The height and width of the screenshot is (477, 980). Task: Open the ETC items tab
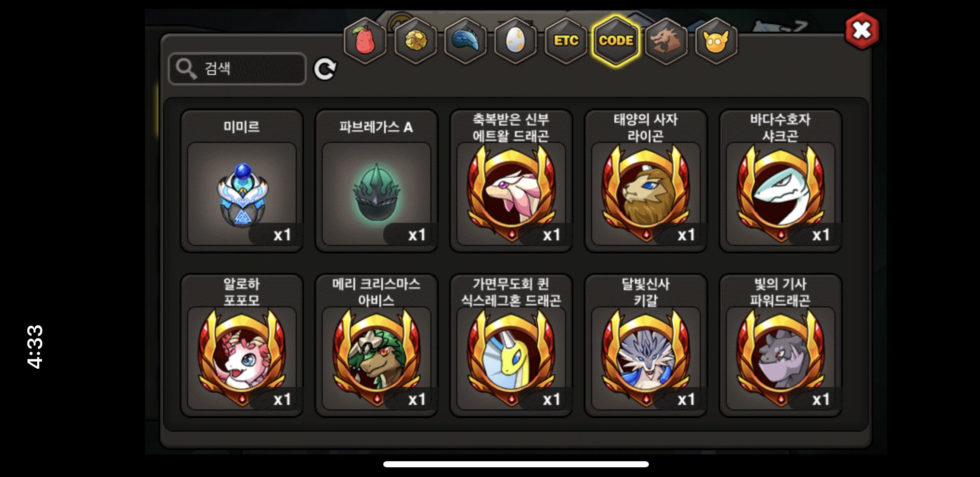pos(566,40)
